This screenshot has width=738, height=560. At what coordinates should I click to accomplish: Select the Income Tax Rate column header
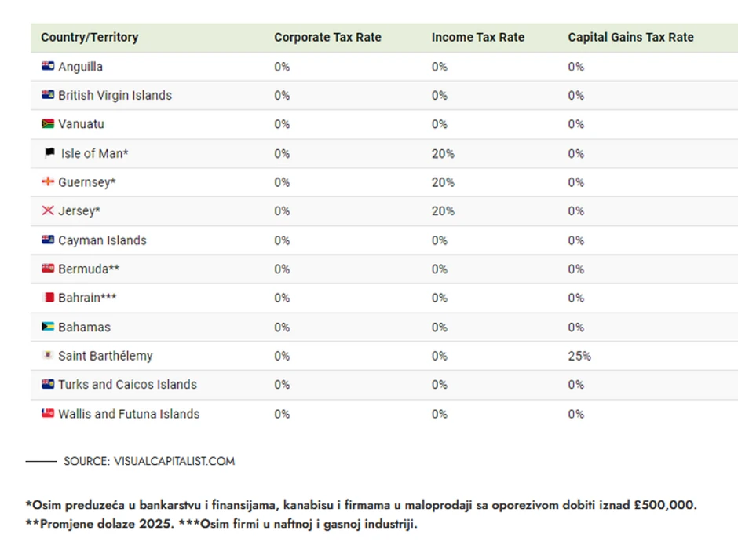click(x=477, y=37)
